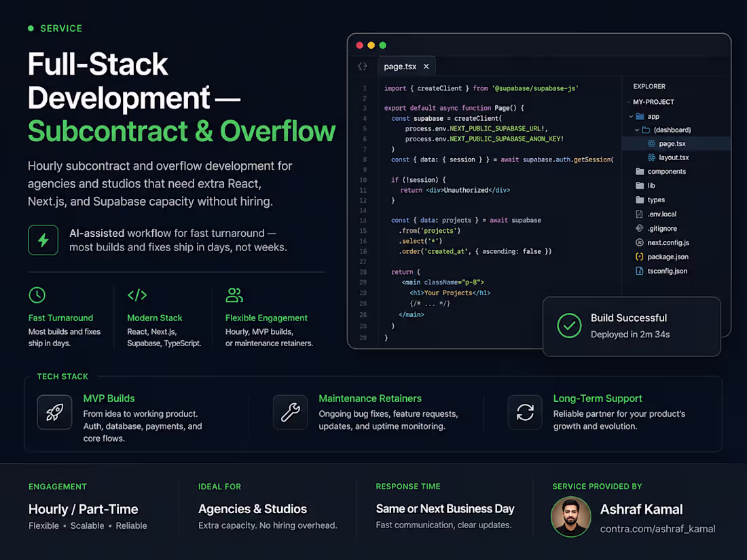This screenshot has width=747, height=560.
Task: Click the green dot beside SERVICE label
Action: point(31,28)
